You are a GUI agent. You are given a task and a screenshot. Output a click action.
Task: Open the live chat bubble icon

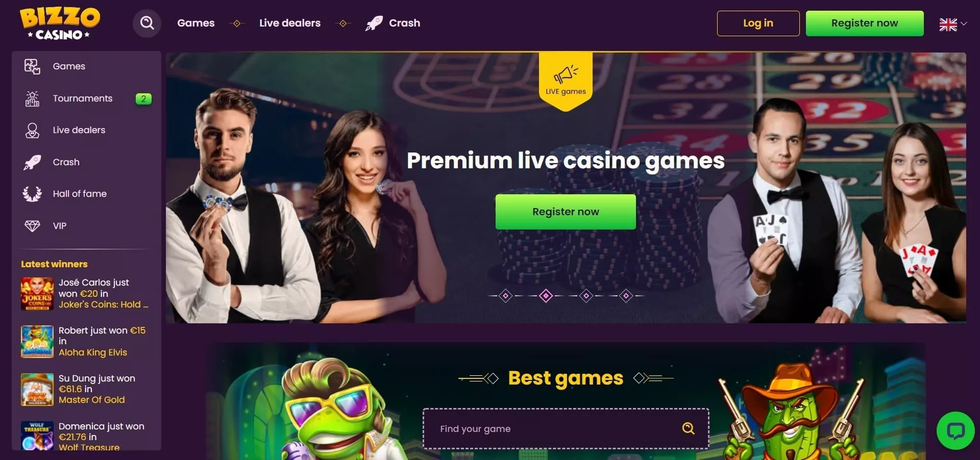pos(955,431)
